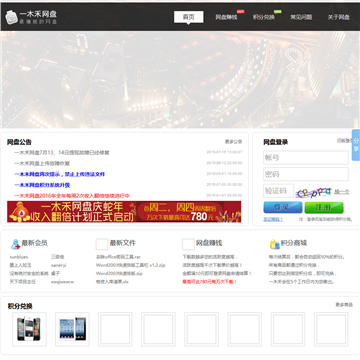Open the red 2016年 收入翻倍 announcement
360x360 pixels.
click(x=72, y=196)
